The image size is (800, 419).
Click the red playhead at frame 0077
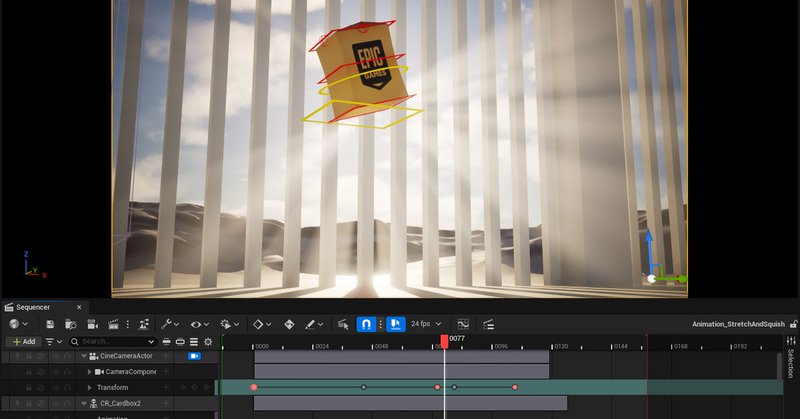pos(444,341)
